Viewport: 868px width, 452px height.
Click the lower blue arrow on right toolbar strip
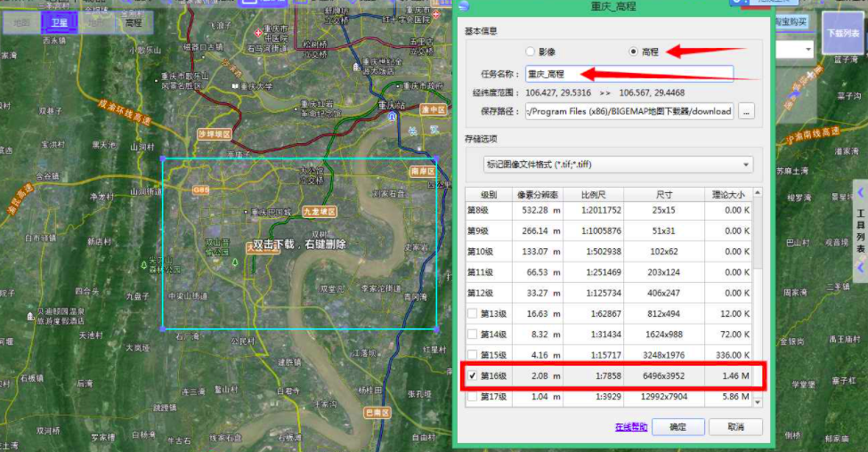tap(860, 268)
